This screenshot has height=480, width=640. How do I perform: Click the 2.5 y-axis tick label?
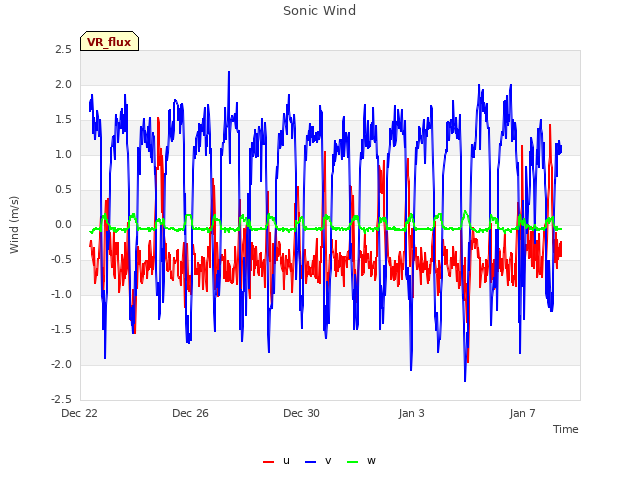click(64, 50)
